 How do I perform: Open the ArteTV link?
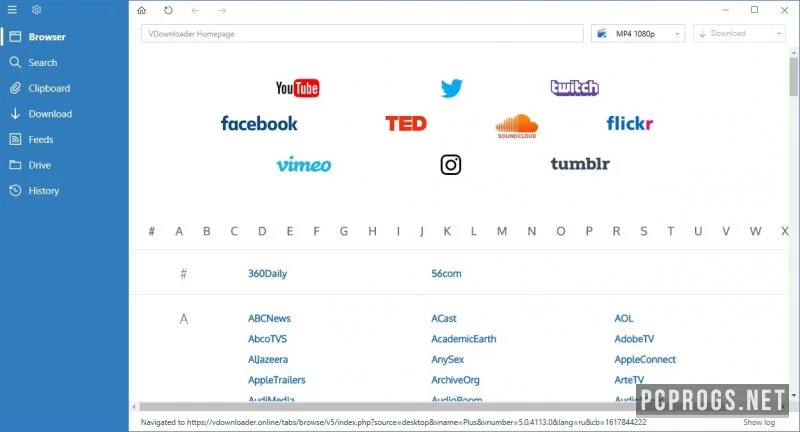[629, 380]
